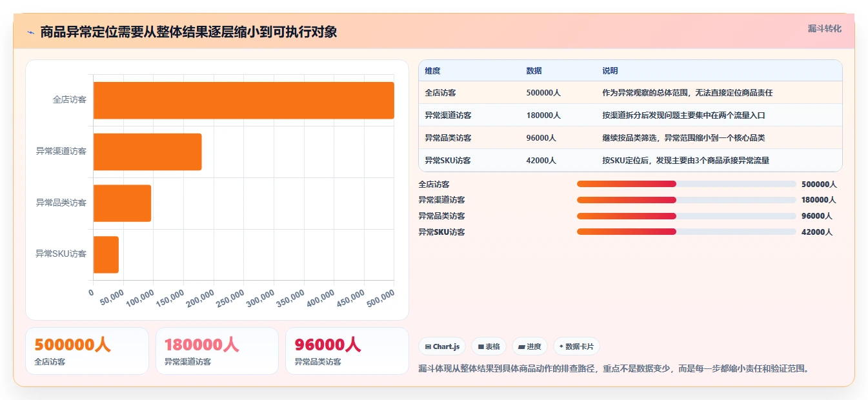Select the 数据卡片 chip
Screen dimensions: 868x400
(576, 346)
